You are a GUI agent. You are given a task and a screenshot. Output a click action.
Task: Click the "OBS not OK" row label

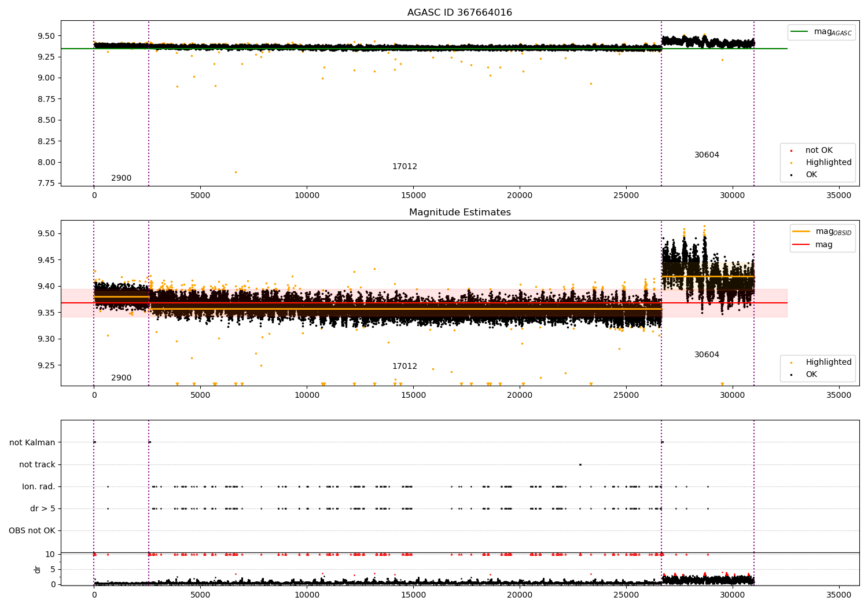pyautogui.click(x=32, y=531)
